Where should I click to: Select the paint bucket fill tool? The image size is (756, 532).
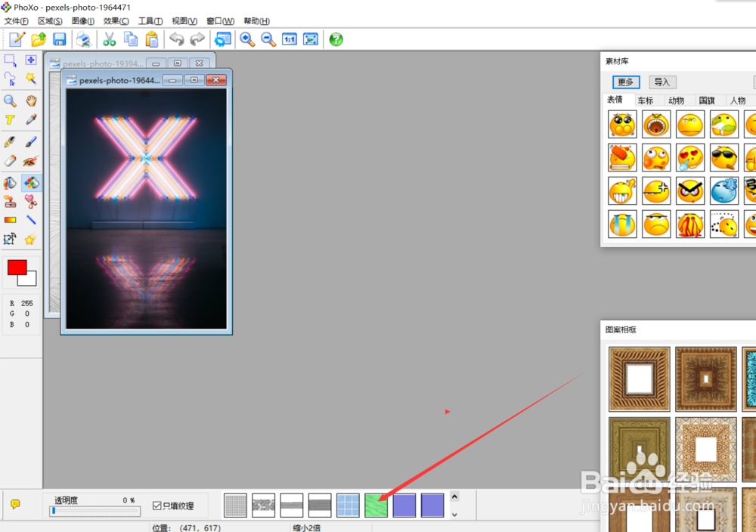(10, 183)
